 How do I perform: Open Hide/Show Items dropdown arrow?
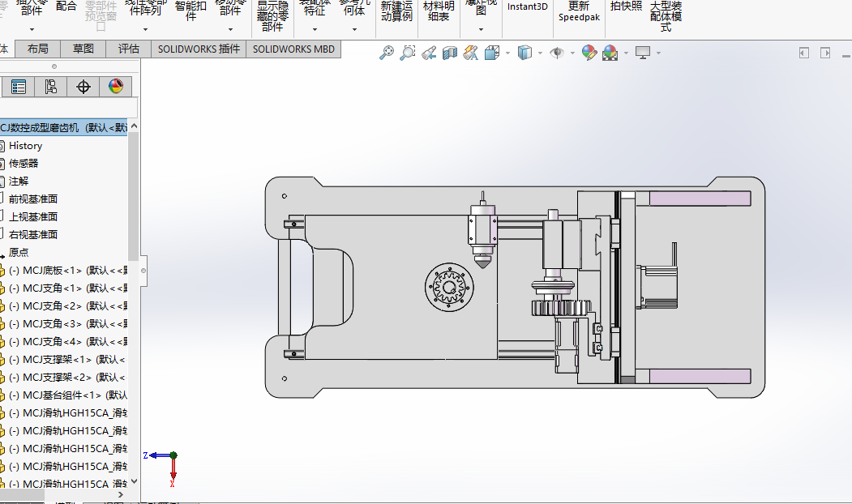pos(572,53)
